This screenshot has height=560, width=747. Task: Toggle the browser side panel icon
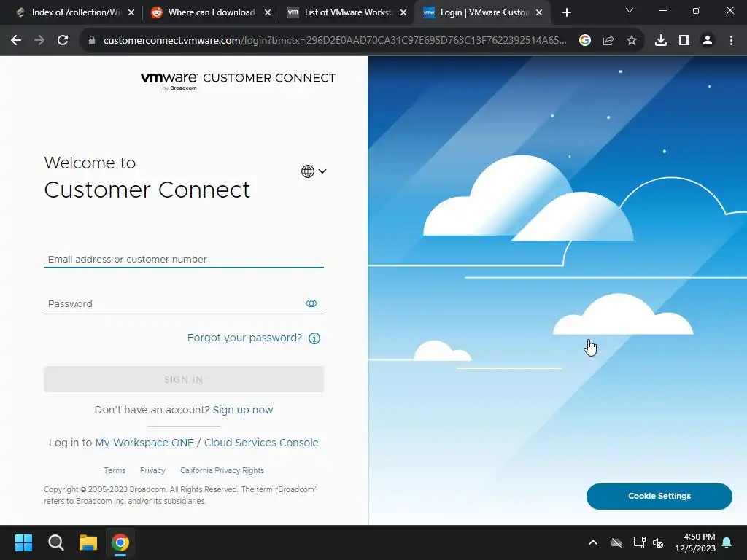(684, 41)
